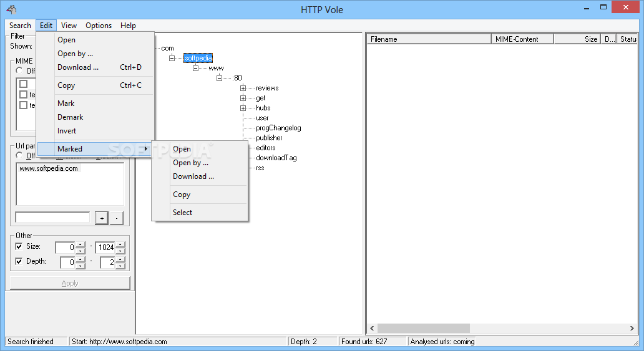
Task: Click the Size maximum 1024 field
Action: (x=105, y=247)
